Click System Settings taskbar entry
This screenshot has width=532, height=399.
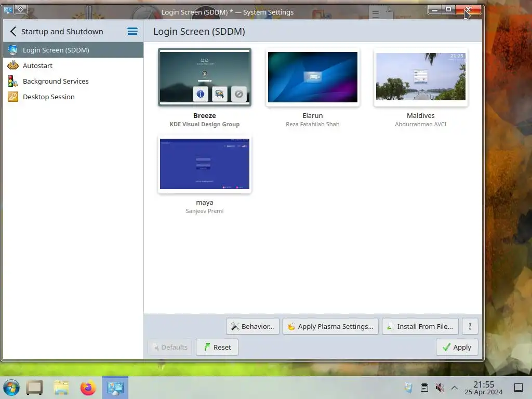pyautogui.click(x=115, y=388)
